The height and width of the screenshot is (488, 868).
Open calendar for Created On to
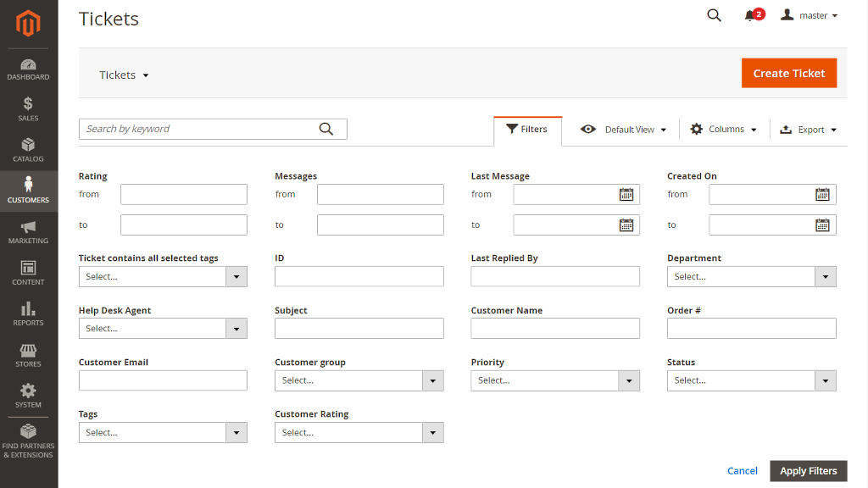822,225
